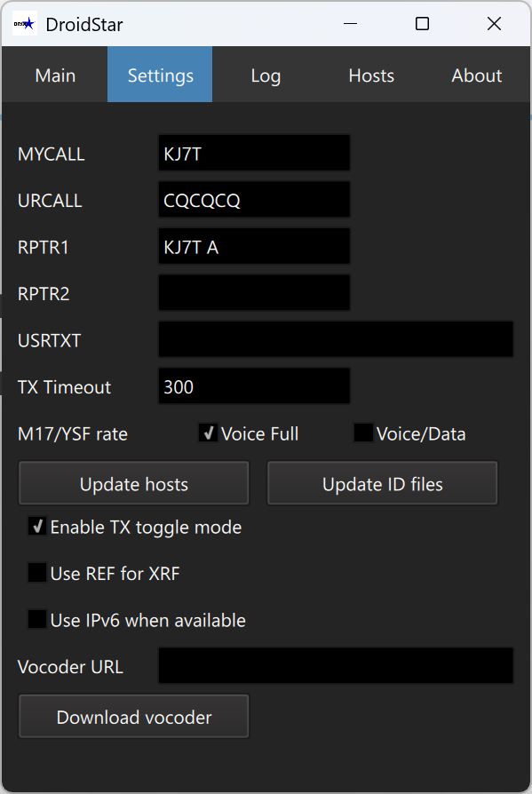
Task: Select the TX Timeout field
Action: coord(253,386)
